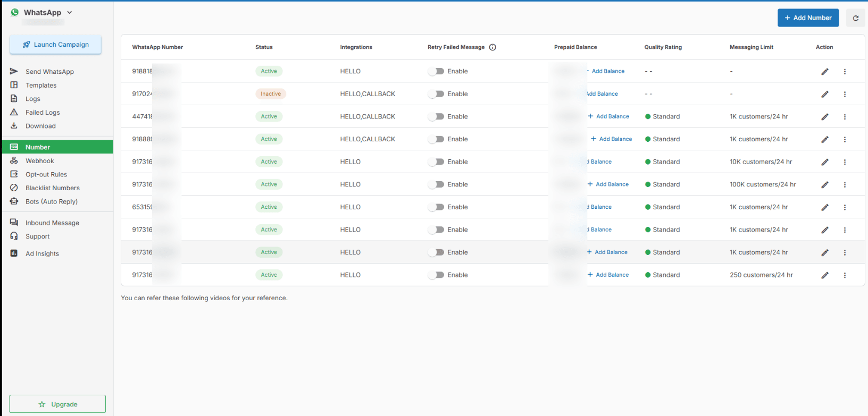868x416 pixels.
Task: Turn on retry toggle for number 653159
Action: (x=436, y=207)
